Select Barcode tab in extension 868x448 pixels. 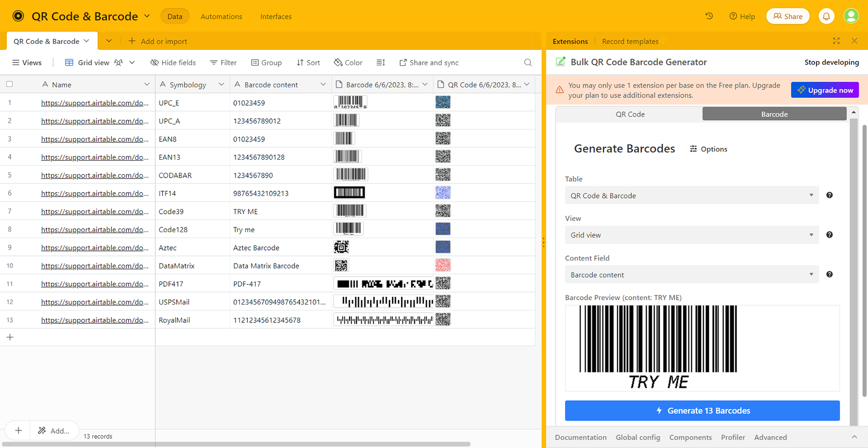pos(774,114)
